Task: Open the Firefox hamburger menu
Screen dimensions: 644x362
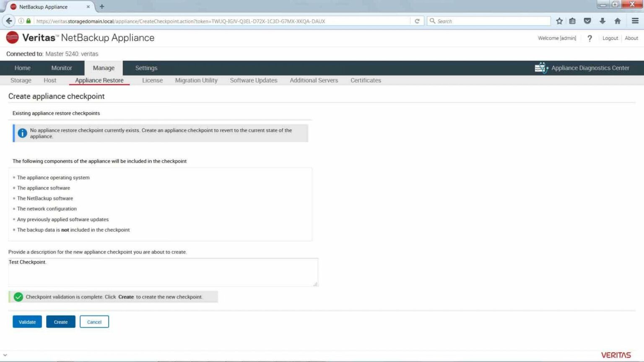Action: [x=635, y=21]
